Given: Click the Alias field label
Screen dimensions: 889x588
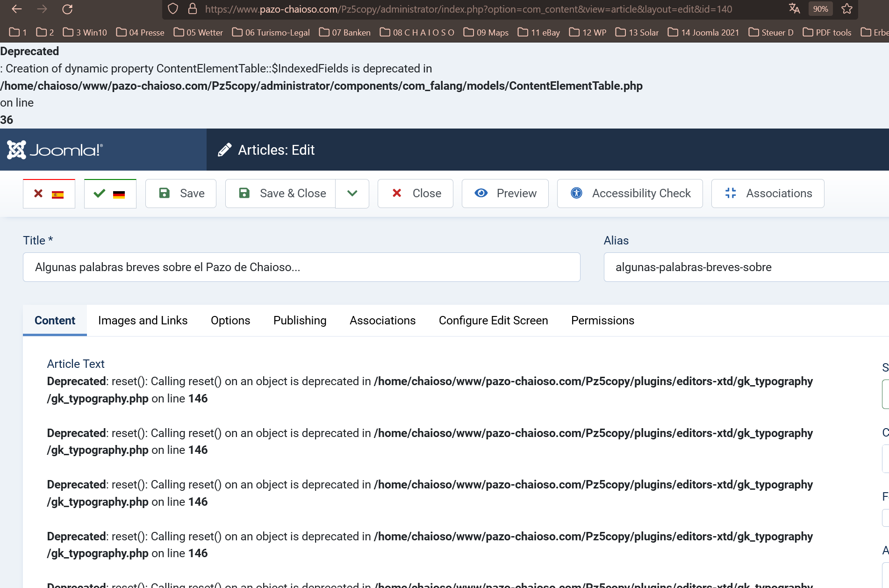Looking at the screenshot, I should coord(616,241).
